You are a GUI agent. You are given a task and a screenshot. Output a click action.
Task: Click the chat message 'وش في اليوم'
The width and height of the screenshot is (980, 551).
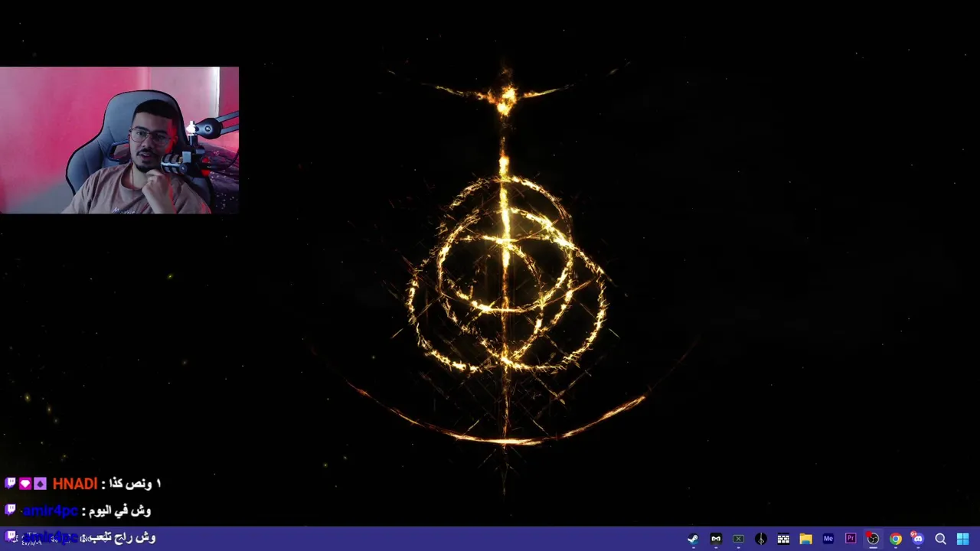point(120,510)
